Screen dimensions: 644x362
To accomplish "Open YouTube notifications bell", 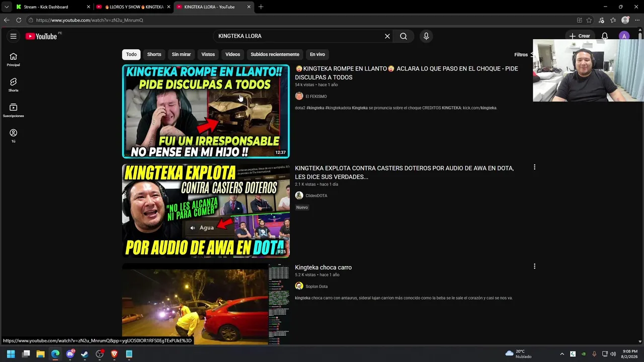I will (605, 36).
